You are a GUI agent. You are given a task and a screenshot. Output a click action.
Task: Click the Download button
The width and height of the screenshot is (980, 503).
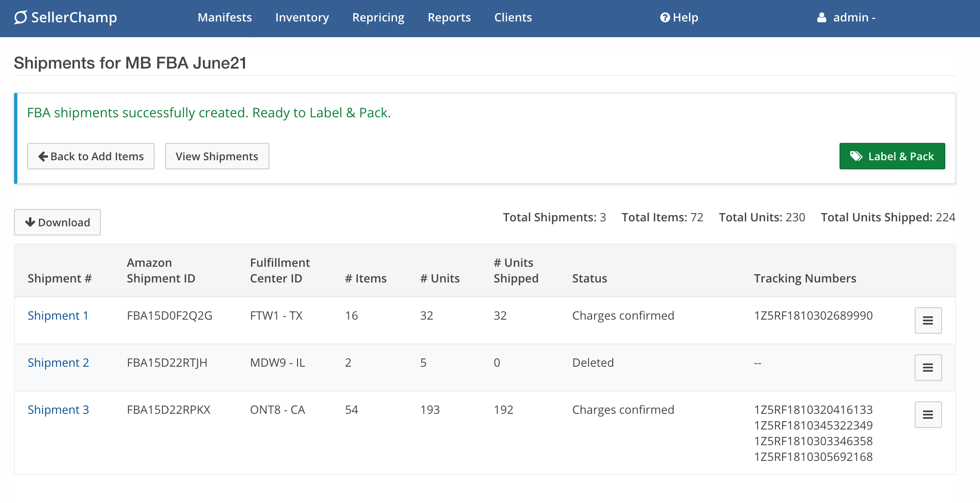point(57,222)
